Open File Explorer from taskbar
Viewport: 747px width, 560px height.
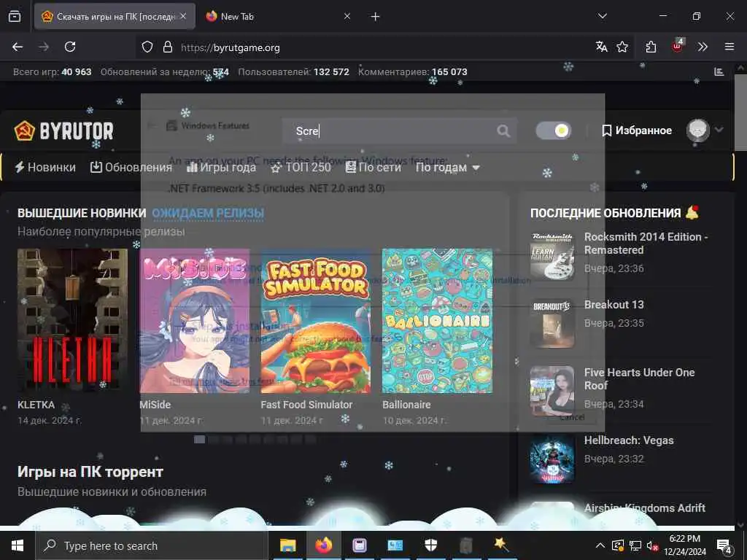pyautogui.click(x=287, y=545)
